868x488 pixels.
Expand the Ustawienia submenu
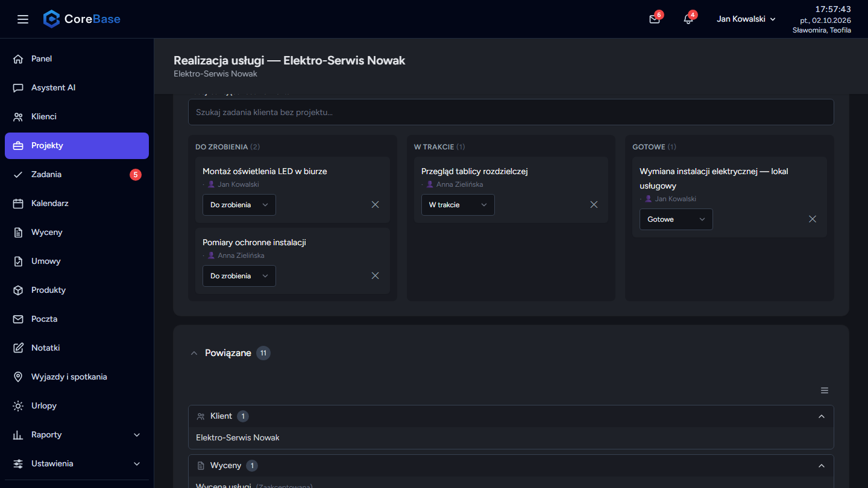[x=77, y=463]
